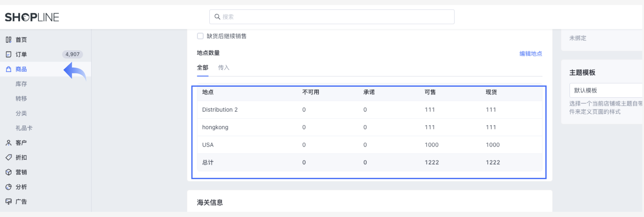
Task: Click 总计 可售 value 1222
Action: pyautogui.click(x=432, y=162)
